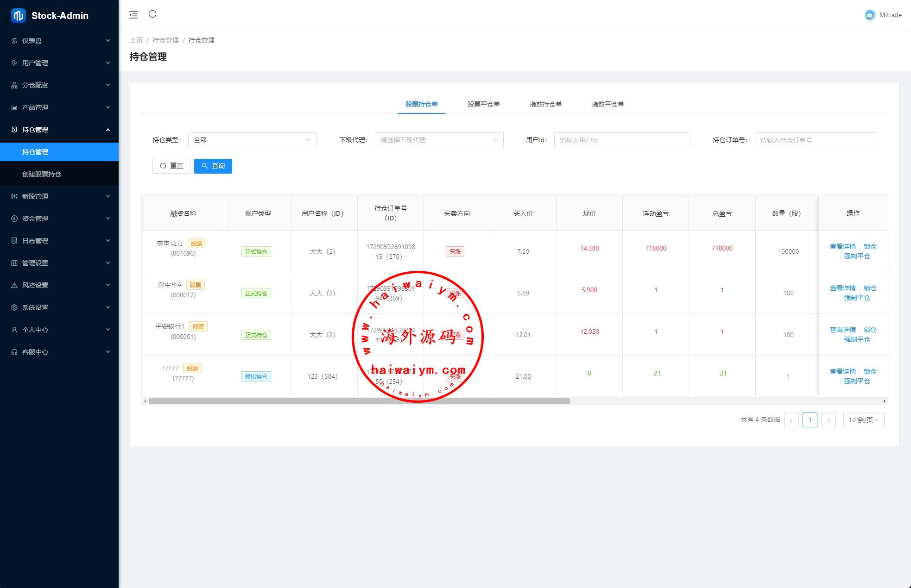Expand the 用户管理 sidebar menu
The width and height of the screenshot is (911, 588).
[59, 63]
